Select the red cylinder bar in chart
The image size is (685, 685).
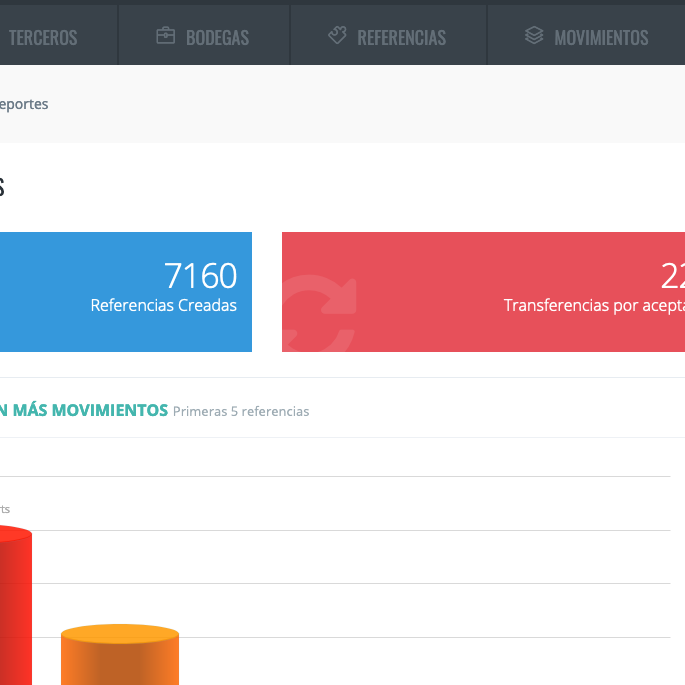14,610
